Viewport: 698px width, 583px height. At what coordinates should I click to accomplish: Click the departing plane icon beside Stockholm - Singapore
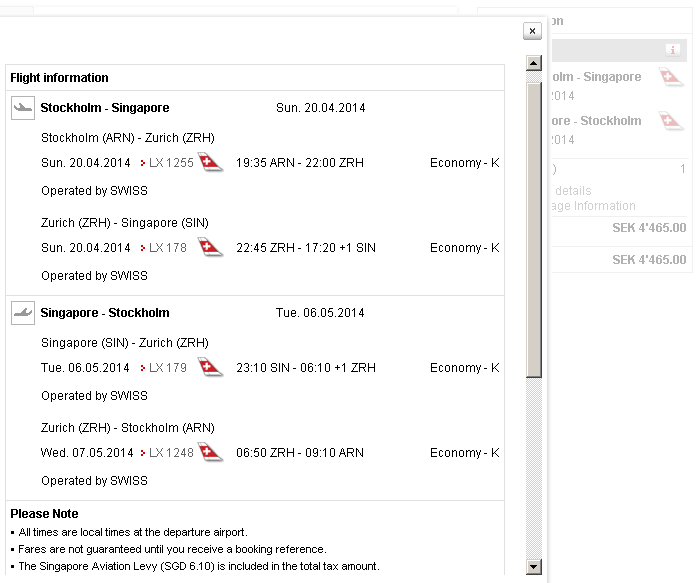pos(22,108)
